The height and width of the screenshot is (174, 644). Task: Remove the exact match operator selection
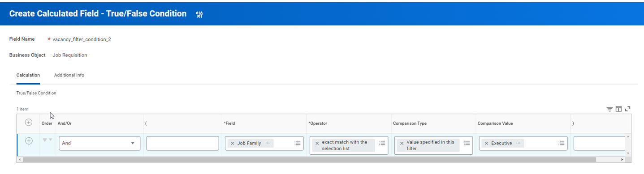coord(317,143)
